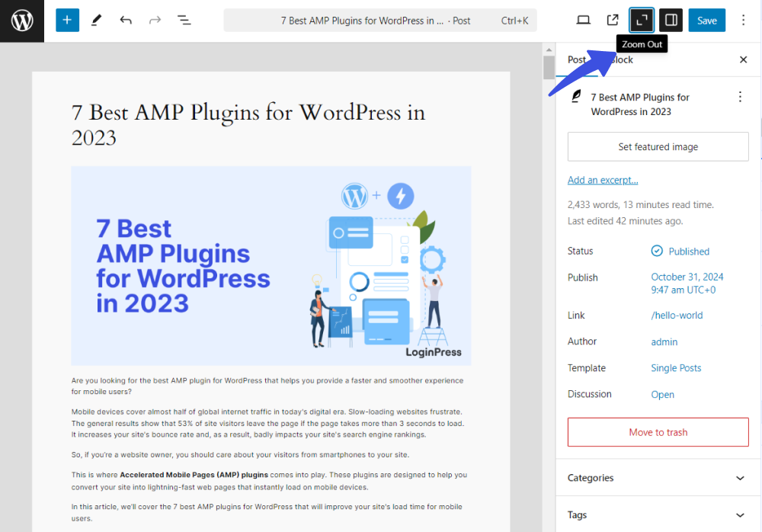Toggle the Settings sidebar panel icon
Image resolution: width=762 pixels, height=532 pixels.
(671, 20)
